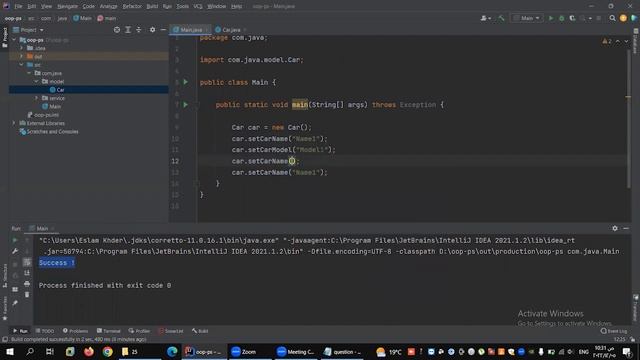This screenshot has height=360, width=640.
Task: Run main method via gutter arrow
Action: pos(186,104)
